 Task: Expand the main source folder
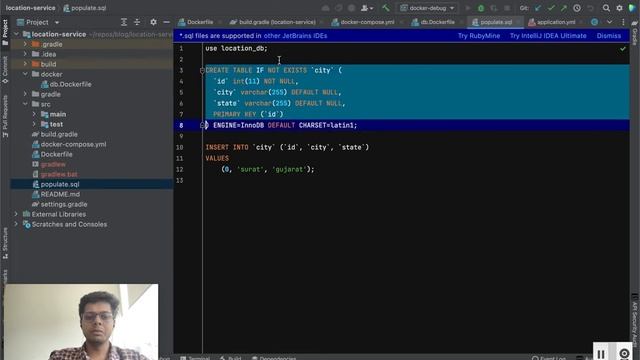pos(34,114)
